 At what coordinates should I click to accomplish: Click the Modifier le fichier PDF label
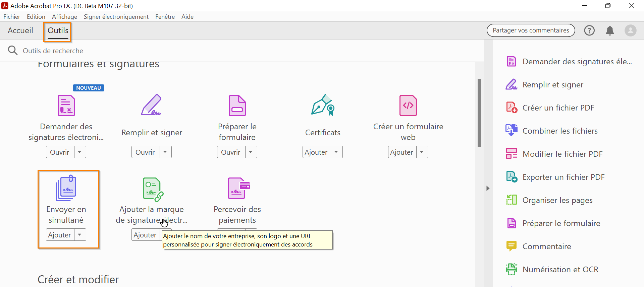pyautogui.click(x=562, y=154)
